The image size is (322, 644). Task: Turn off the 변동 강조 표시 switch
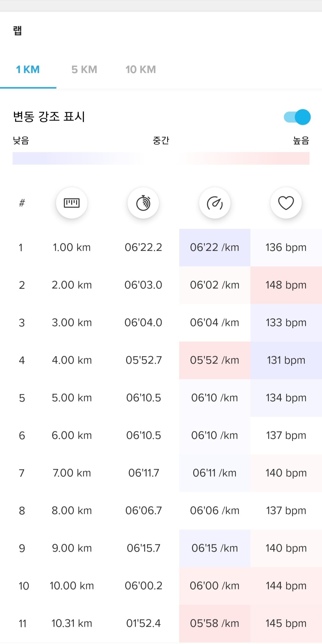pos(297,117)
